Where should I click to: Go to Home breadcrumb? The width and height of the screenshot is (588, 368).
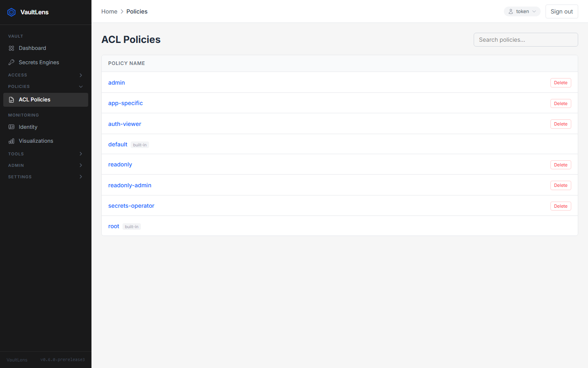[109, 11]
